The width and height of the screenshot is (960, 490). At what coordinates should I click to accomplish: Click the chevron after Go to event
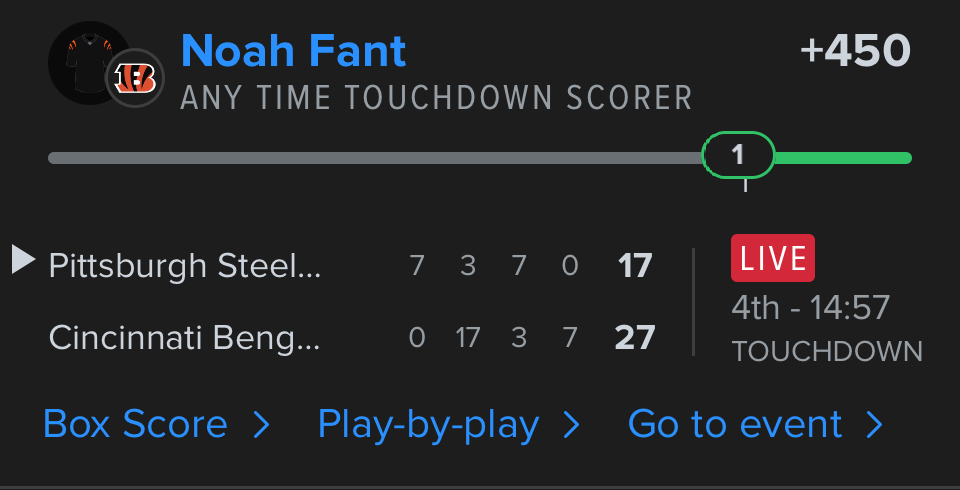click(x=876, y=426)
